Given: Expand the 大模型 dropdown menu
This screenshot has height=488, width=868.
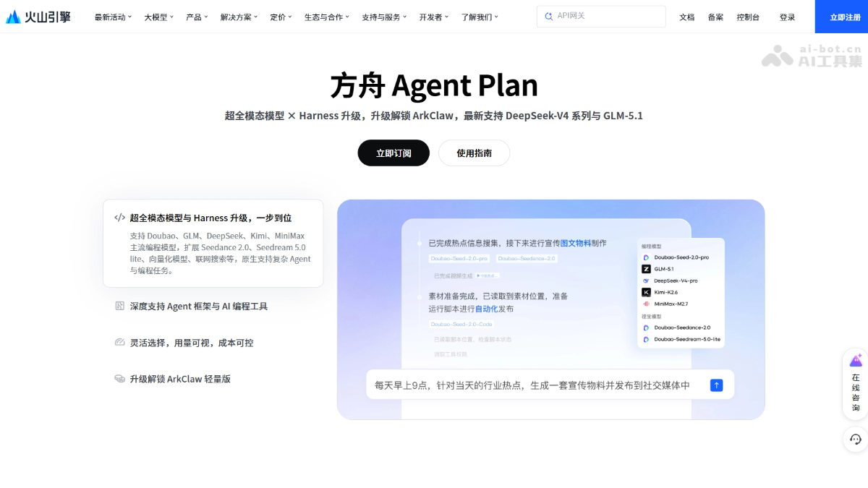Looking at the screenshot, I should click(158, 17).
